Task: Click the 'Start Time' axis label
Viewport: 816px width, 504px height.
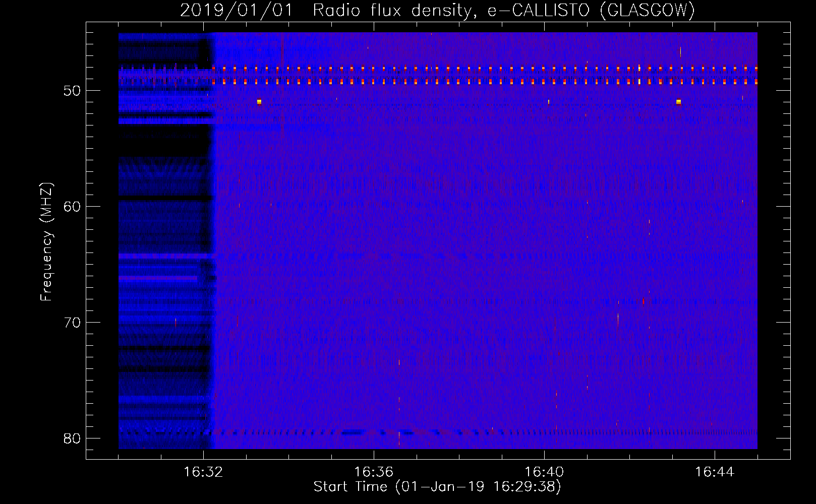Action: tap(437, 486)
